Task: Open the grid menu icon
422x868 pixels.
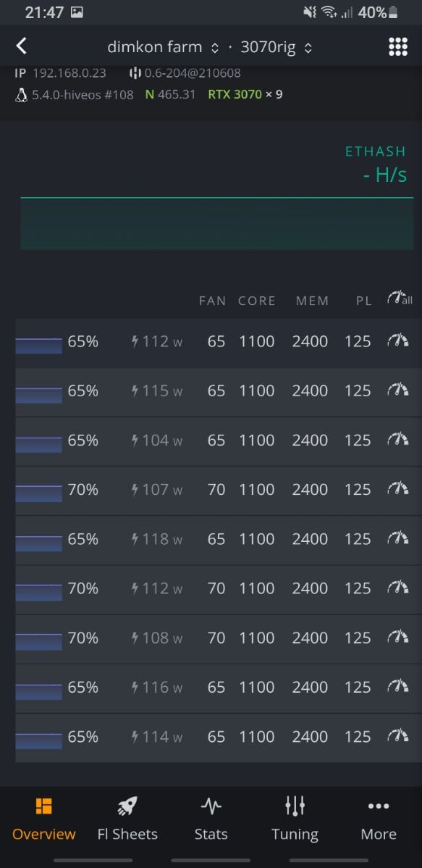Action: tap(398, 47)
